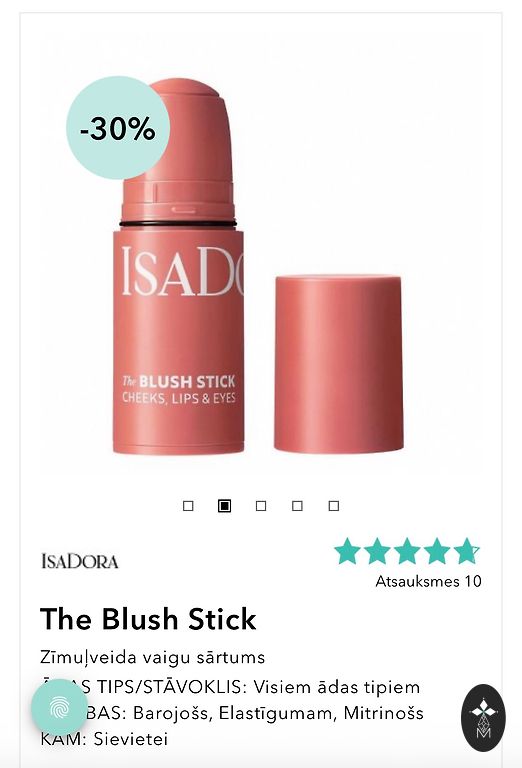The image size is (522, 768).
Task: Select the fifth image carousel dot
Action: tap(334, 505)
